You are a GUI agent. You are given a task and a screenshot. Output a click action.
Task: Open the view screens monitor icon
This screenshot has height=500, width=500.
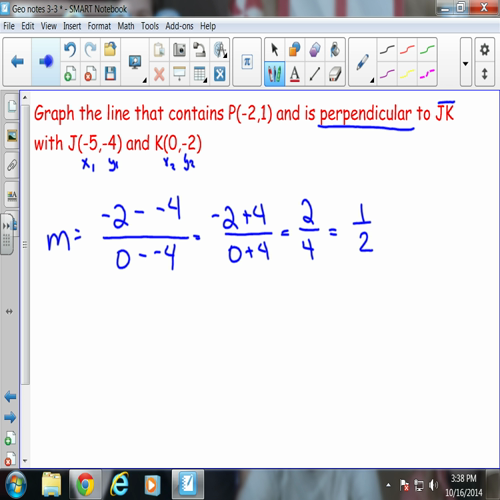click(135, 62)
